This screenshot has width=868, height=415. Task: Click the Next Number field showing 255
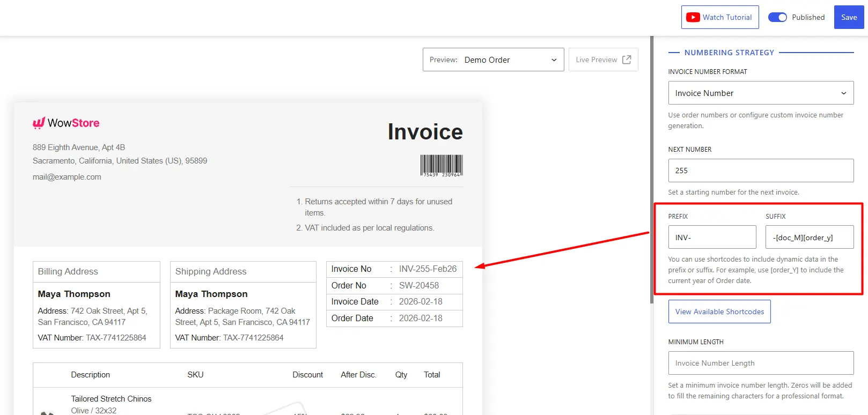(761, 171)
